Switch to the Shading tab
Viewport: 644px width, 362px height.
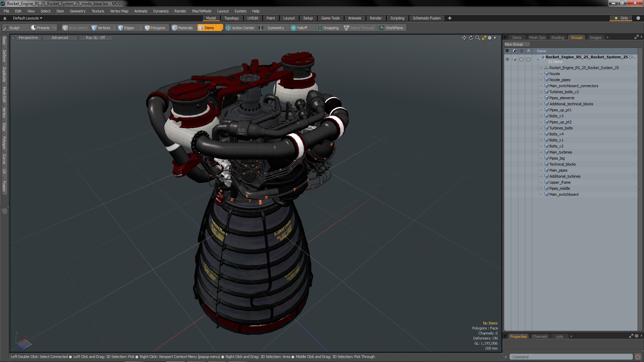[x=557, y=38]
